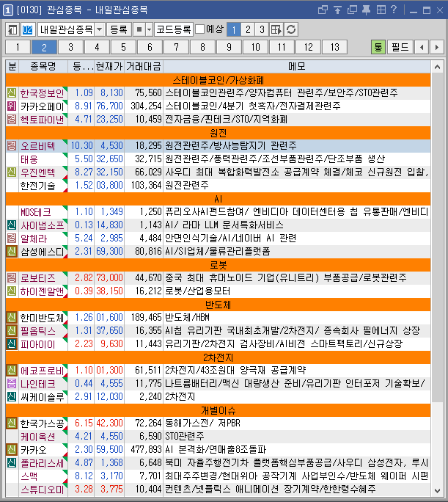Click the 신 badge icon on 사이냅소프 row
The image size is (448, 502).
coord(12,225)
